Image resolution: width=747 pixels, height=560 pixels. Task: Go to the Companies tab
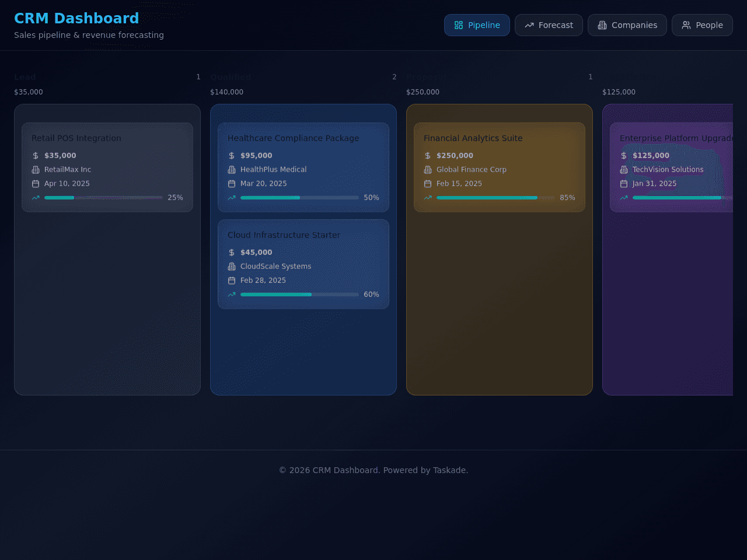click(x=627, y=25)
